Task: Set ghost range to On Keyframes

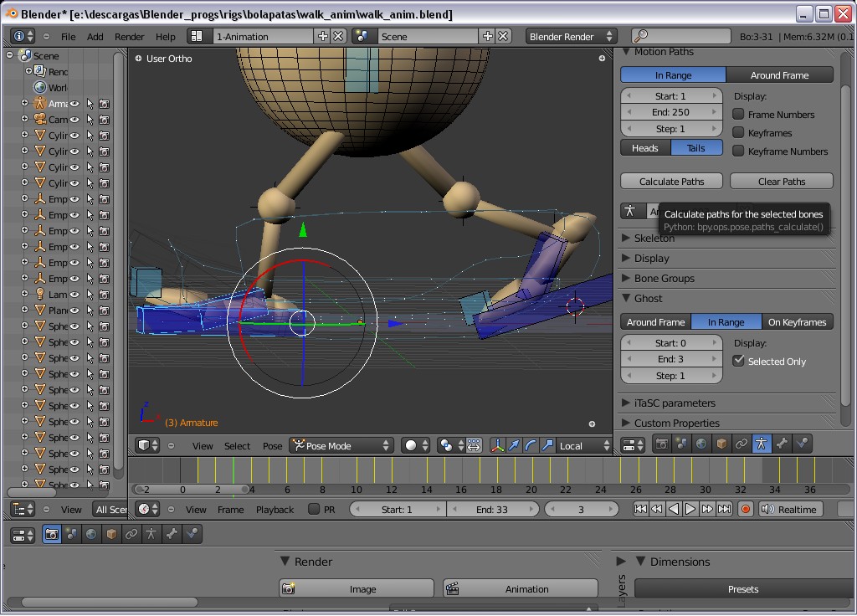Action: 798,322
